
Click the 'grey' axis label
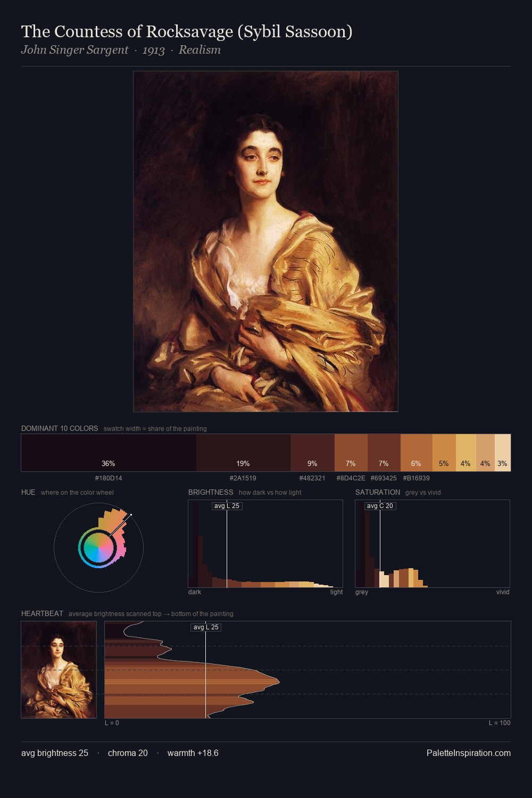click(362, 592)
